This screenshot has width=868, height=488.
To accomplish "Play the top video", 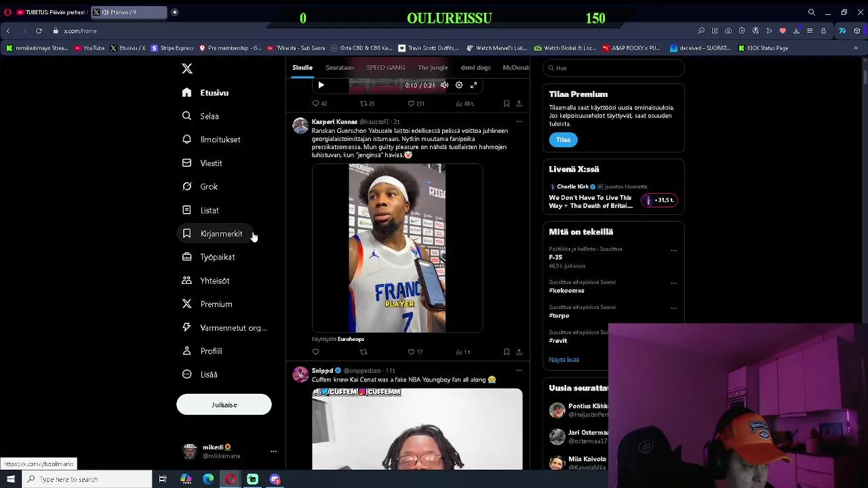I will (x=321, y=85).
